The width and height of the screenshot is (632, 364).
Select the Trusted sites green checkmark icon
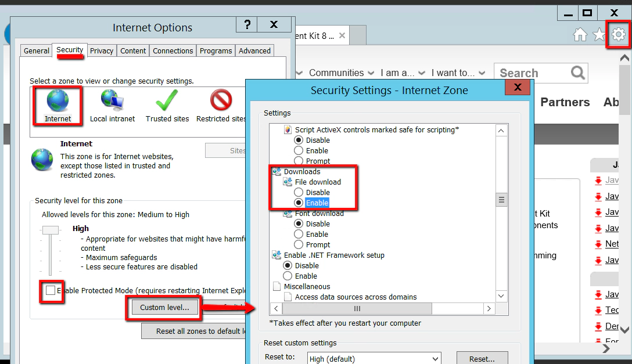tap(167, 100)
